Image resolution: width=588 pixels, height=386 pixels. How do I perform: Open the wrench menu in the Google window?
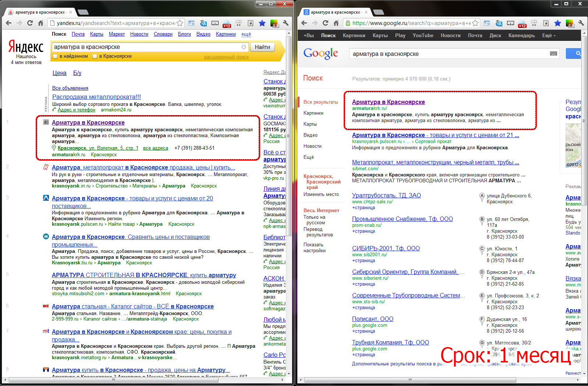(581, 23)
